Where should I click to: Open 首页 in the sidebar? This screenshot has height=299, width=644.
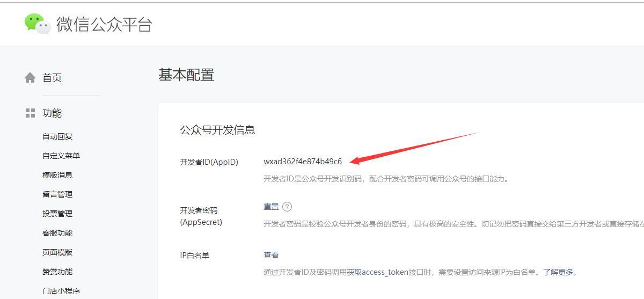point(52,78)
